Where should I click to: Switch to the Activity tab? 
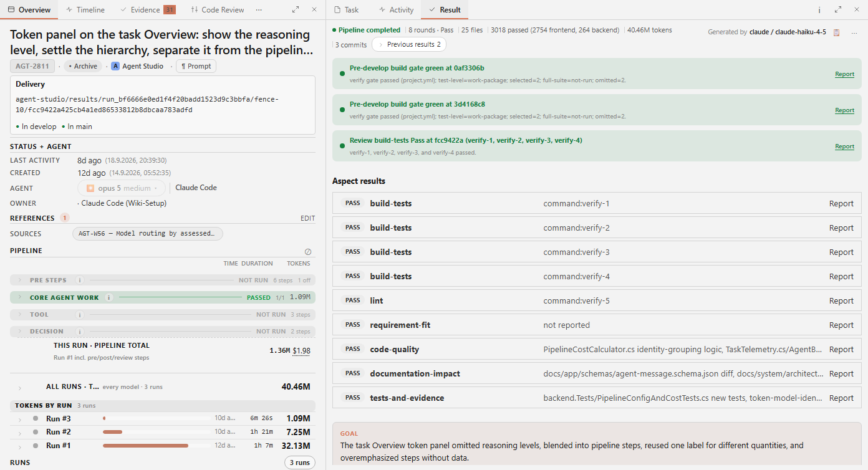397,10
